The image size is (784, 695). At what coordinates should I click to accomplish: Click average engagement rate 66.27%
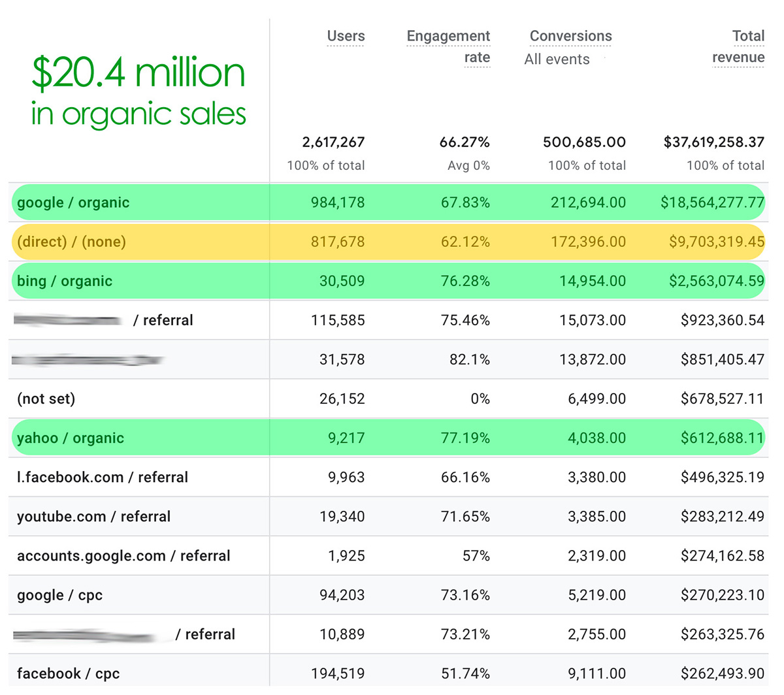pyautogui.click(x=465, y=142)
